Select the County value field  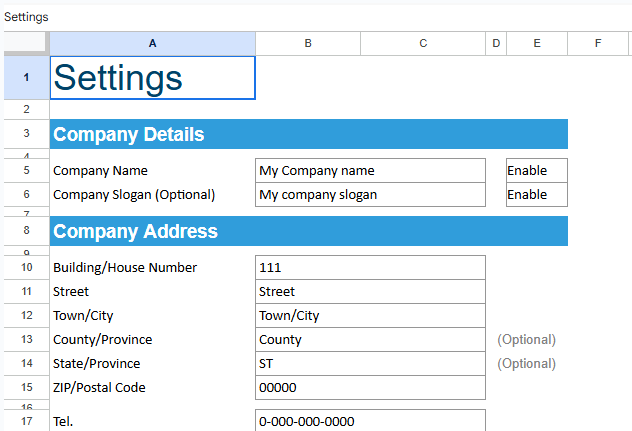tap(370, 339)
